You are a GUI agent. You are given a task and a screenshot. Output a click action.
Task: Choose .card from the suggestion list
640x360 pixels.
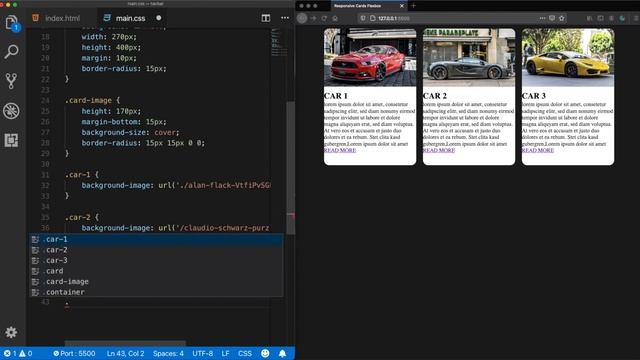(156, 271)
